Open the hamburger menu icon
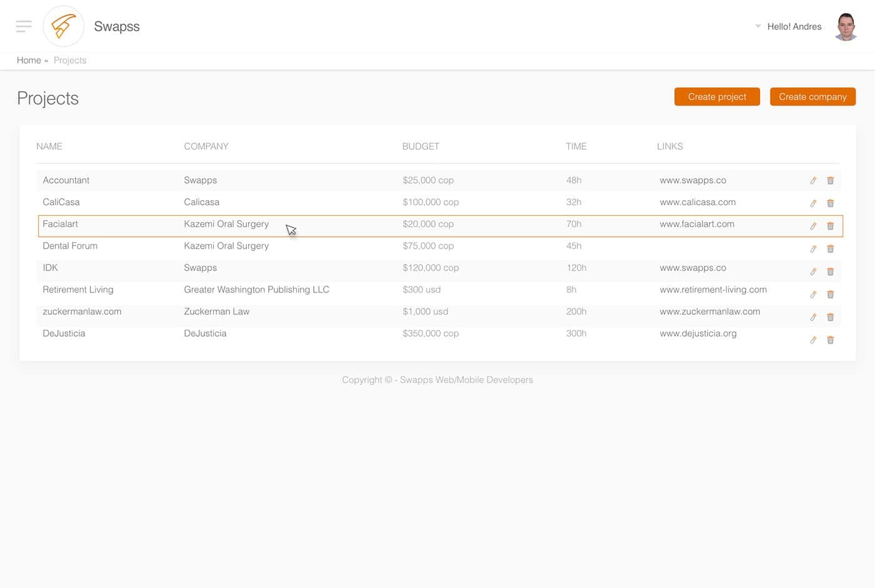 (24, 26)
